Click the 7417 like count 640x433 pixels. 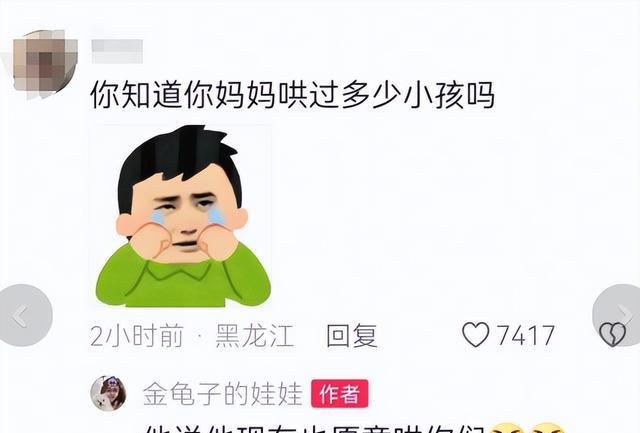click(x=526, y=335)
